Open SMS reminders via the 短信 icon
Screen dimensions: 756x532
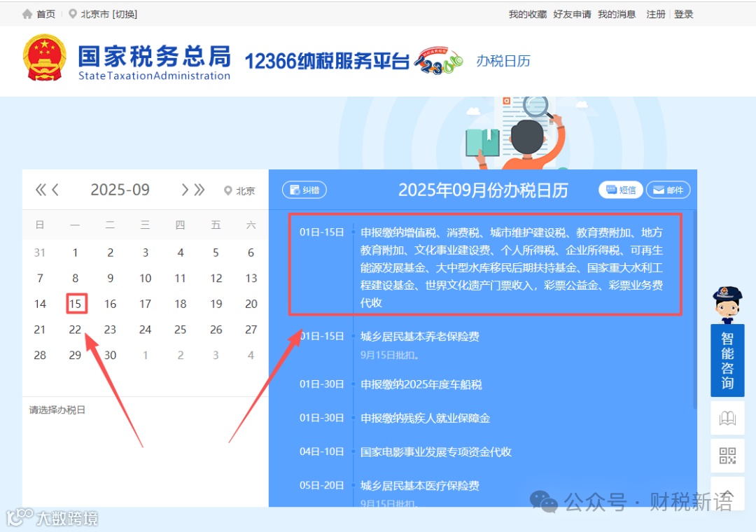click(x=620, y=190)
